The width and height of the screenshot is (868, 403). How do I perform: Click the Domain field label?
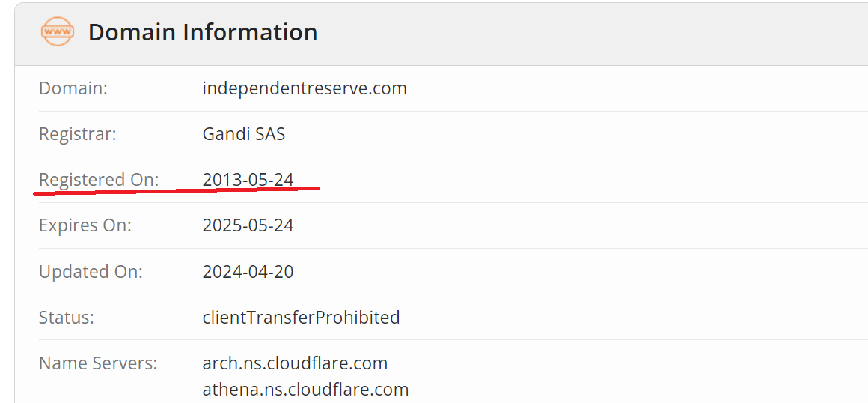coord(73,88)
